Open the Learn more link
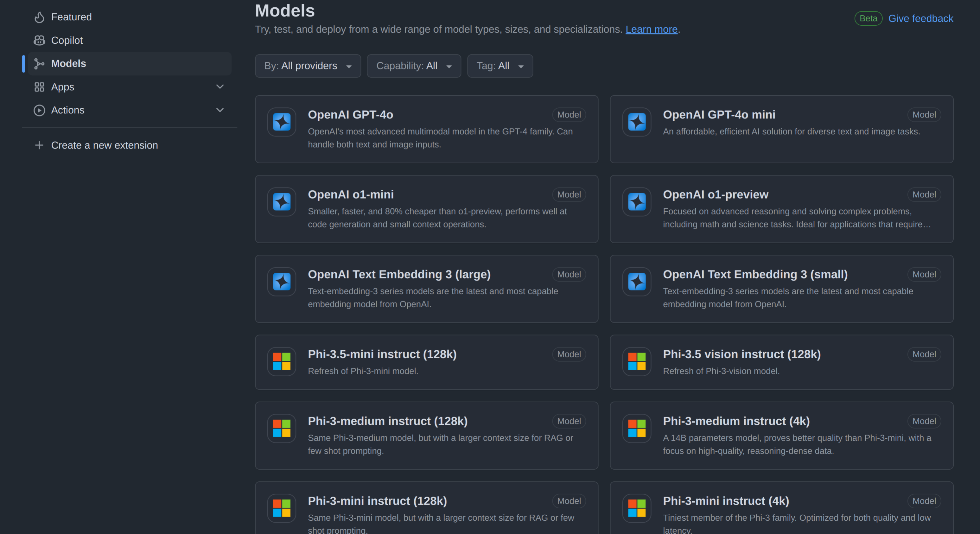 (651, 29)
